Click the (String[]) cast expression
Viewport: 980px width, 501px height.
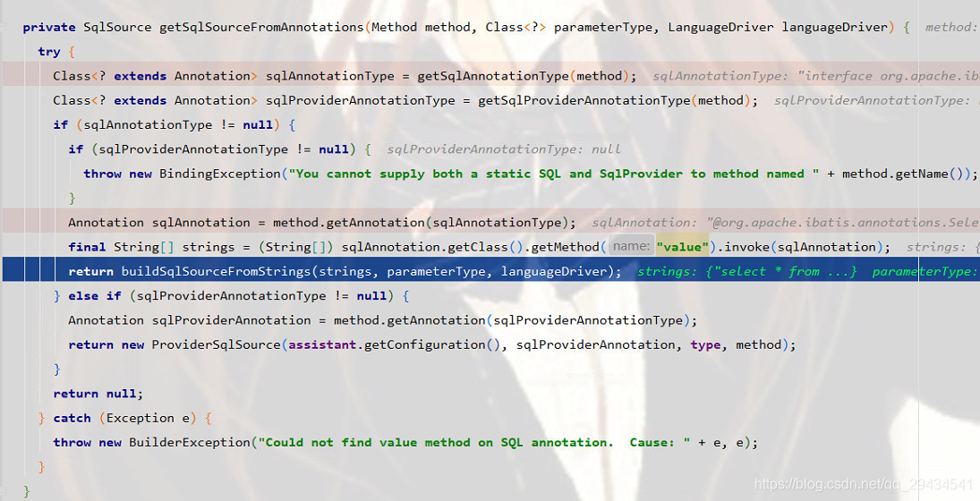(295, 247)
